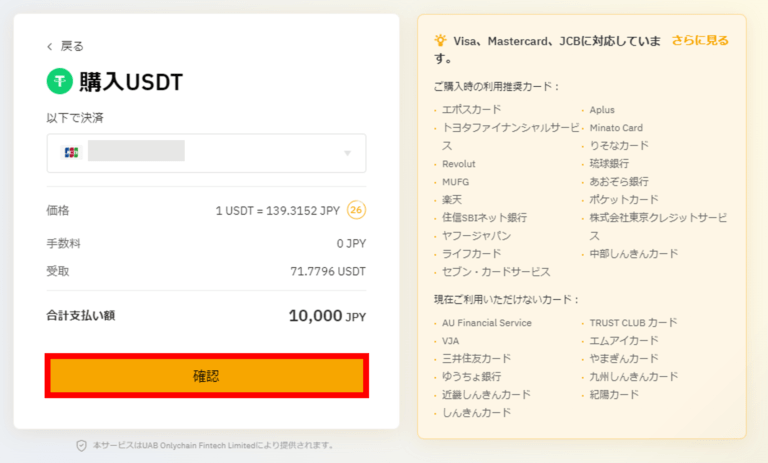Click the 購入USDT heading
The image size is (768, 463).
coord(131,82)
